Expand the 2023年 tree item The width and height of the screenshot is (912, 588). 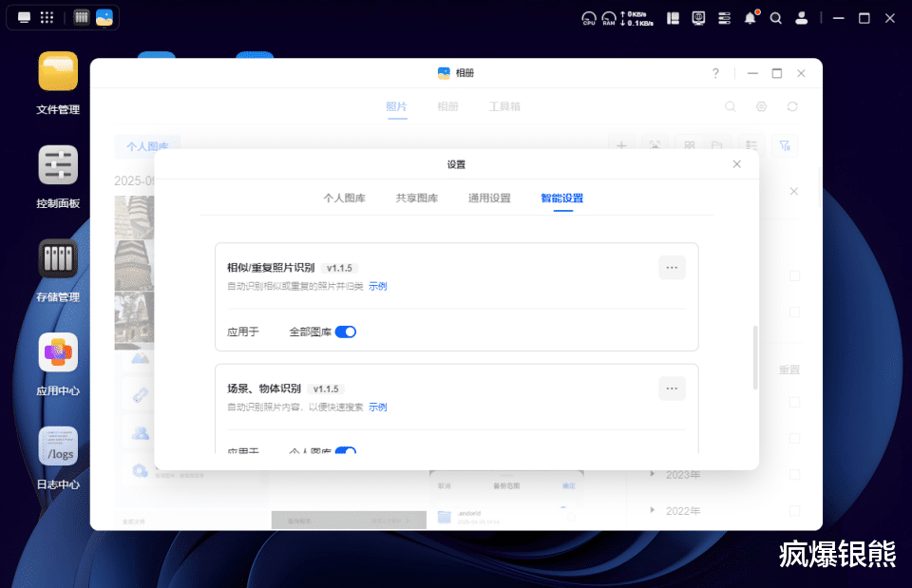click(652, 474)
